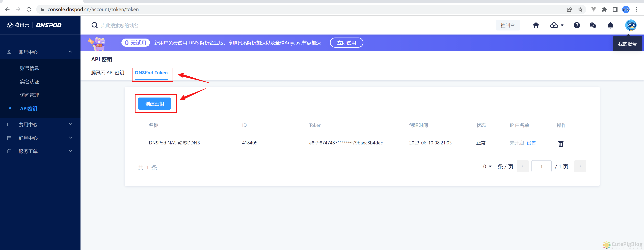The height and width of the screenshot is (250, 644).
Task: Click the community chat icon
Action: 593,25
